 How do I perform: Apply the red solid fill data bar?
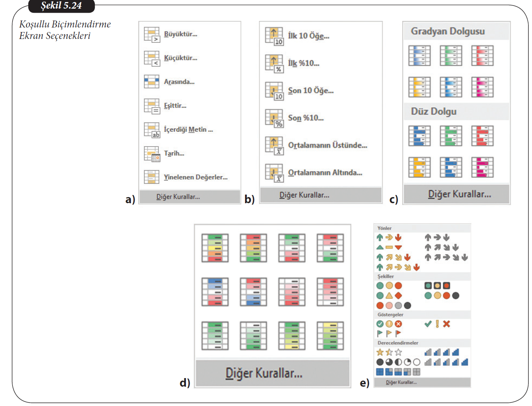pos(482,136)
